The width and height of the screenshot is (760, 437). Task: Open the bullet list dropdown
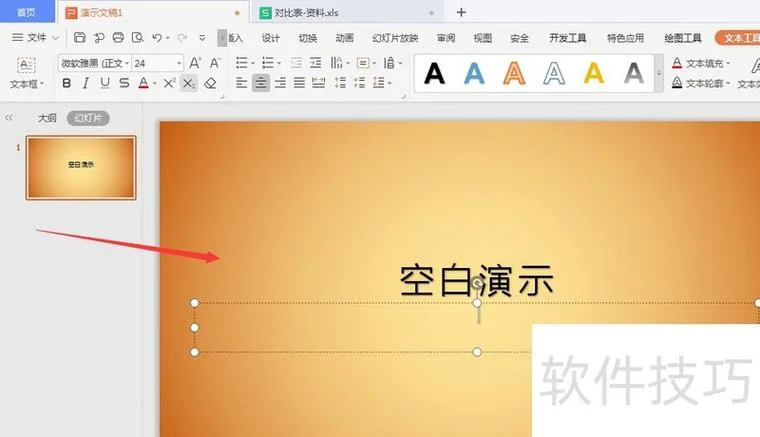253,63
